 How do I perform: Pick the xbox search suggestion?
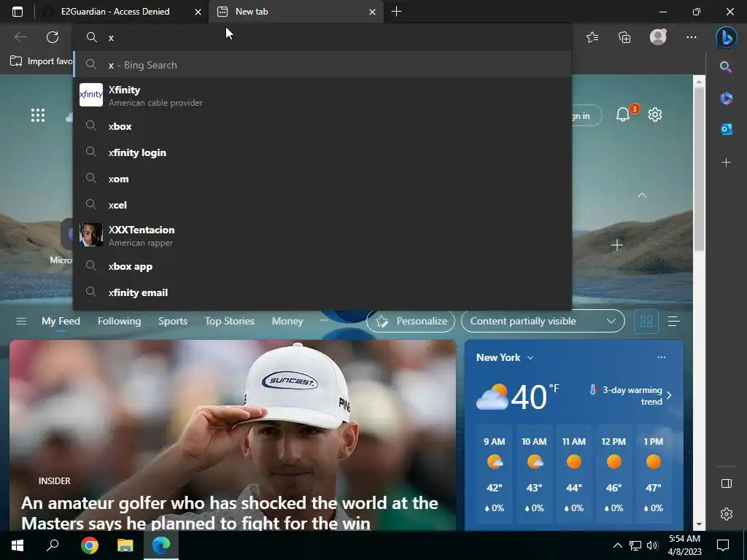[322, 126]
